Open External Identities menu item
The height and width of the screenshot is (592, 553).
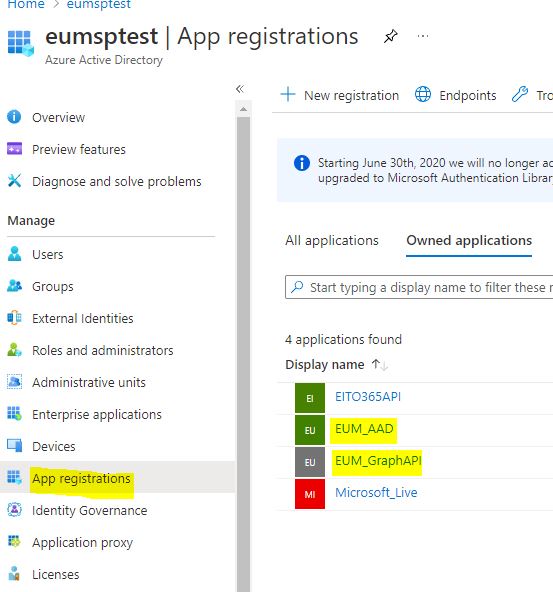click(x=83, y=318)
